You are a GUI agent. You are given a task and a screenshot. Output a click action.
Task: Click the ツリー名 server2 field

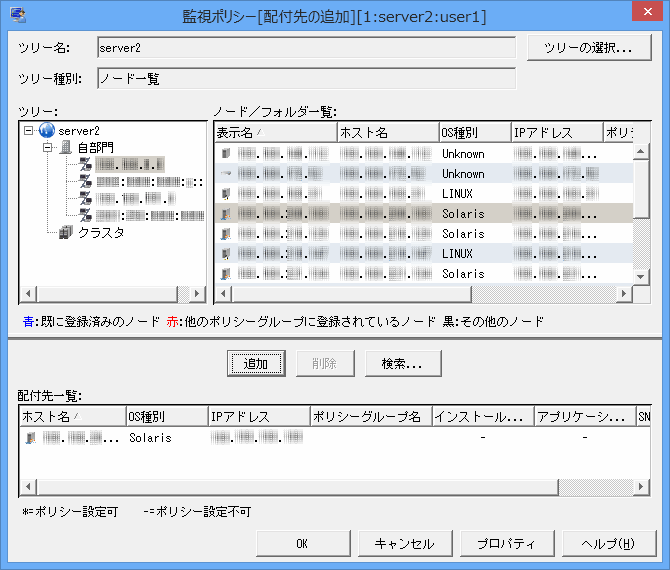tap(305, 48)
